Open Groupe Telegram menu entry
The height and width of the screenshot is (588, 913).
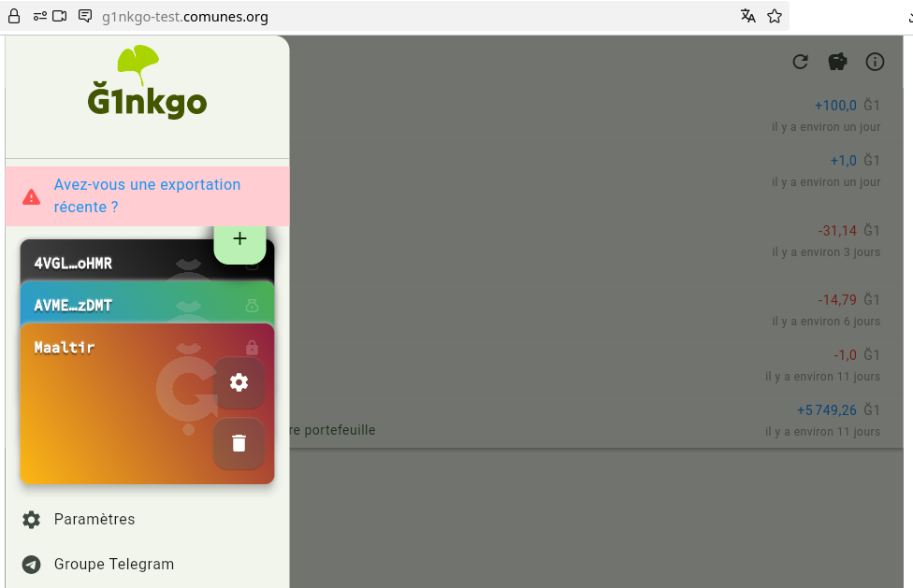[x=114, y=564]
